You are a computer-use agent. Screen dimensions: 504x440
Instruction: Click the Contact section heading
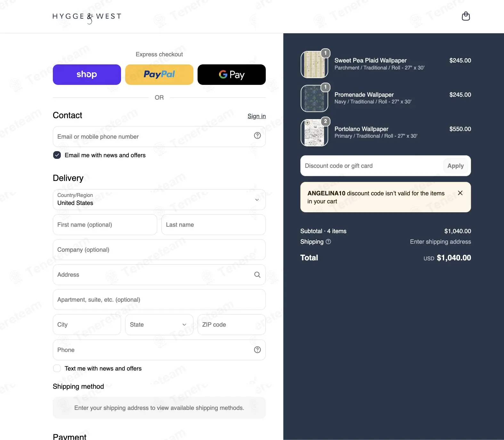(68, 115)
